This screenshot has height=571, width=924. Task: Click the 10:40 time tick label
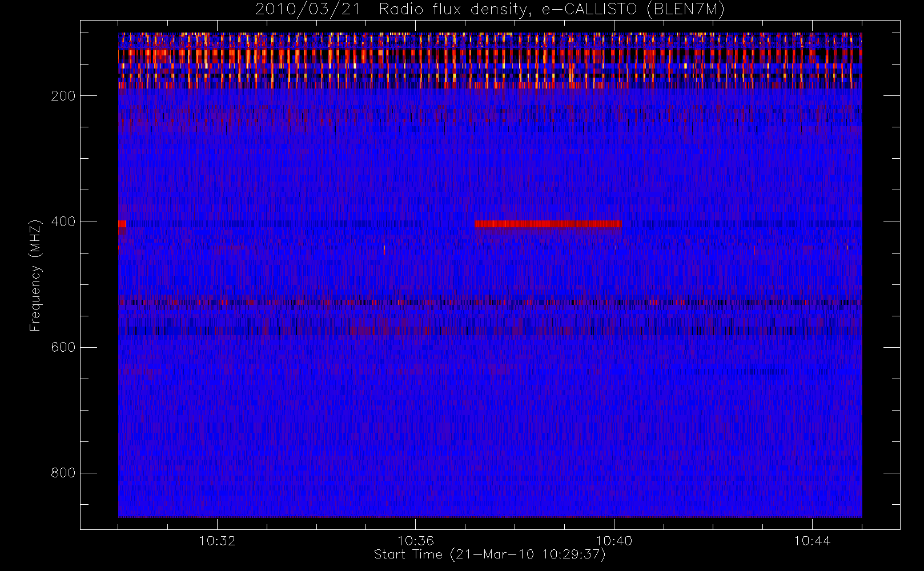(x=614, y=541)
